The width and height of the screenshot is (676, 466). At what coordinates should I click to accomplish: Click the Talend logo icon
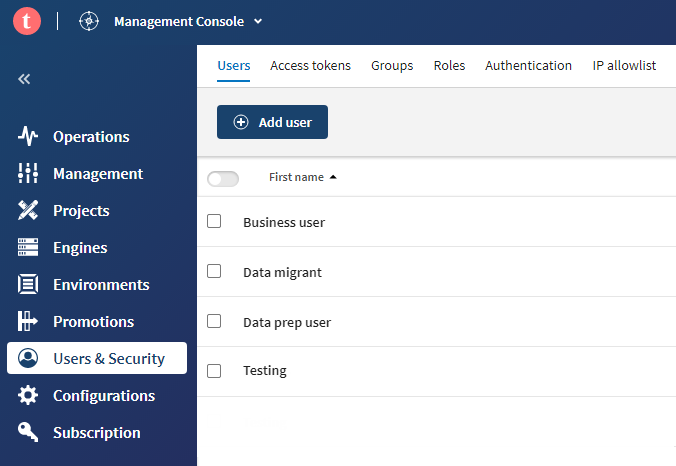coord(27,21)
